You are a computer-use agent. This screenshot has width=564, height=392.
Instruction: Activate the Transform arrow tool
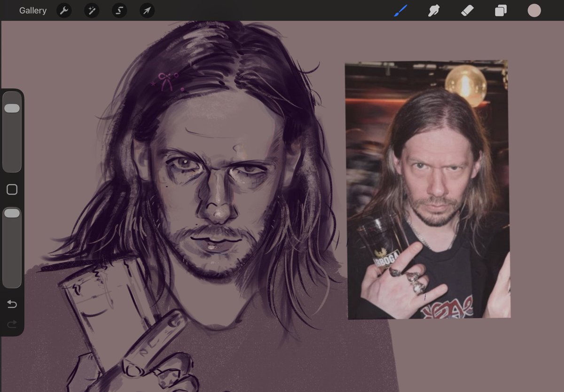147,10
